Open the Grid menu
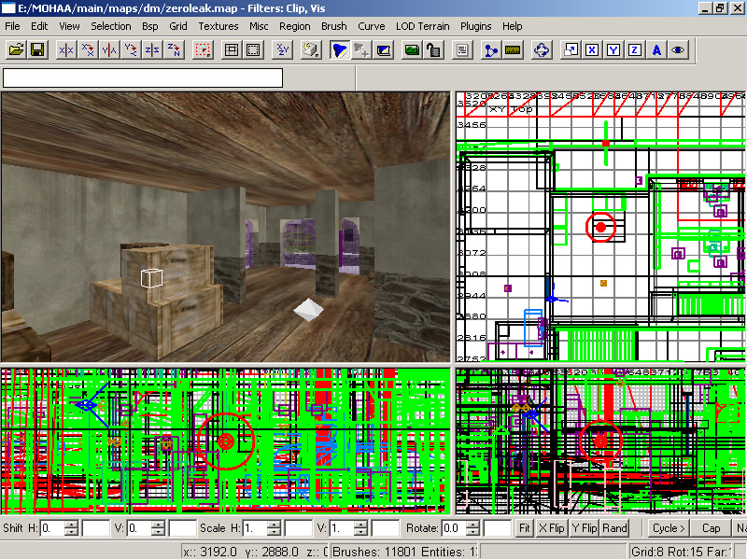This screenshot has width=747, height=560. 178,26
